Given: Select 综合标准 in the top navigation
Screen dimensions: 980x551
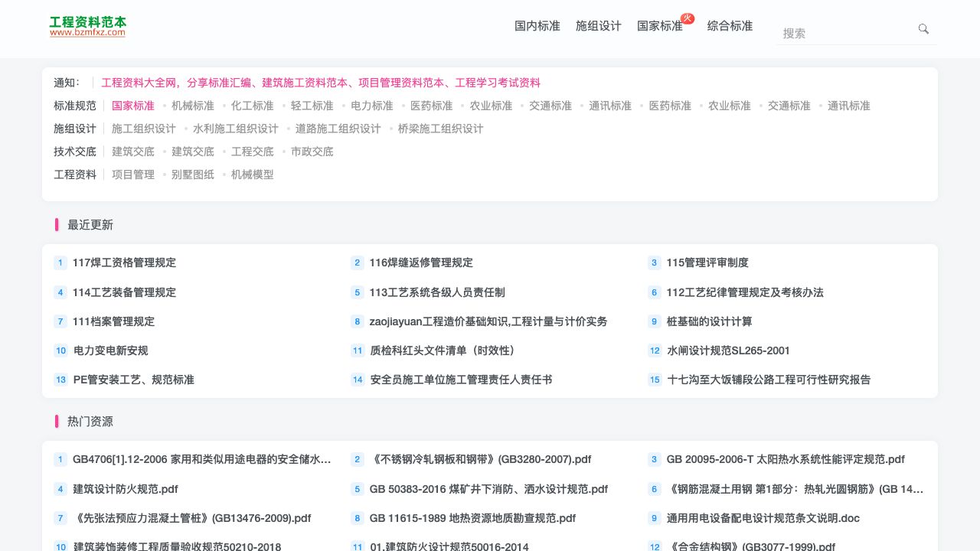Looking at the screenshot, I should 730,26.
